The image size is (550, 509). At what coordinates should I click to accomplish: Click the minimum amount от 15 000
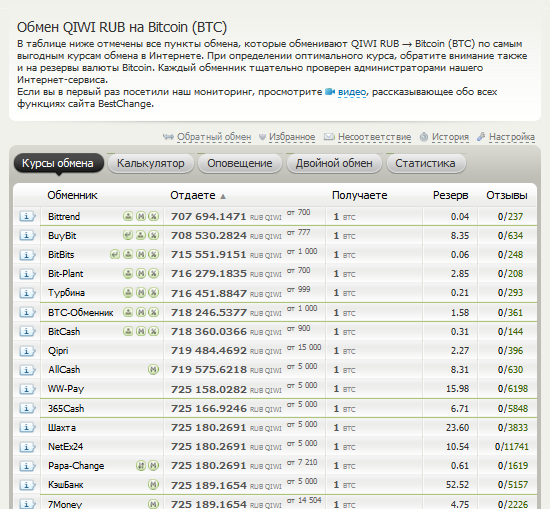coord(304,347)
